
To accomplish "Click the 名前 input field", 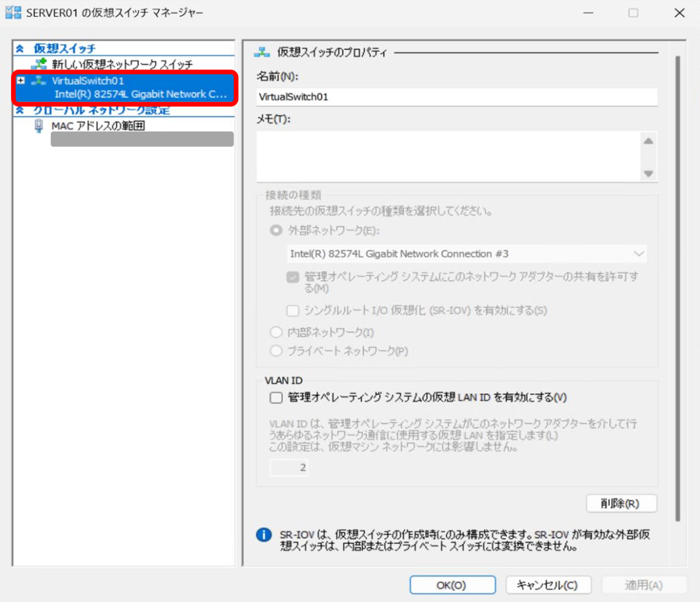I will 457,97.
